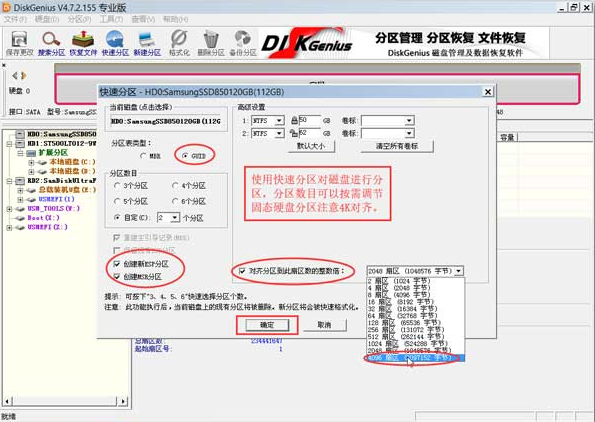Click the 保存更改 save changes toolbar icon
595x422 pixels.
tap(19, 44)
